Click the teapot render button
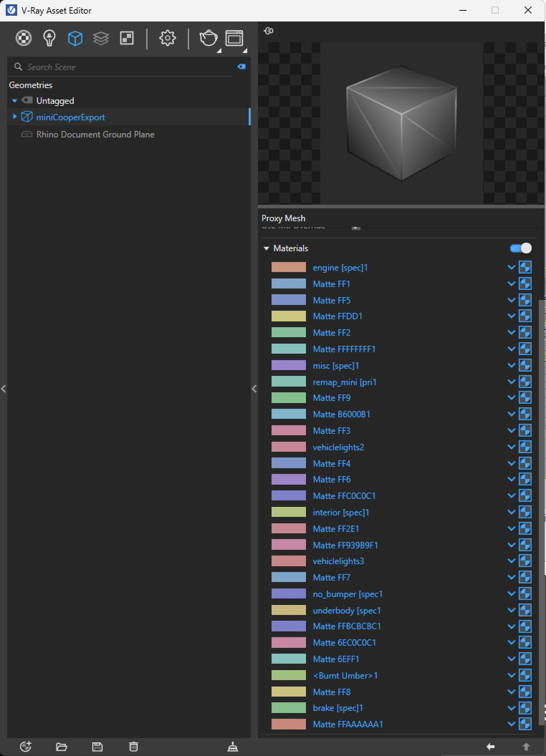The image size is (546, 756). coord(209,38)
